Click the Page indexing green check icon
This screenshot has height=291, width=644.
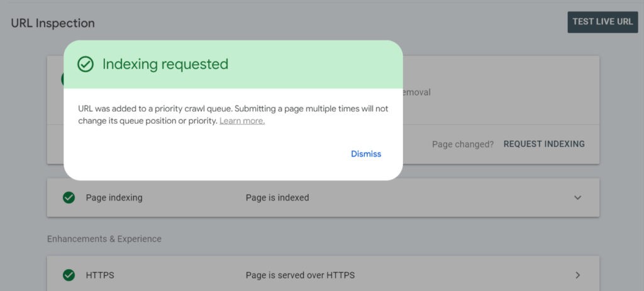click(69, 197)
